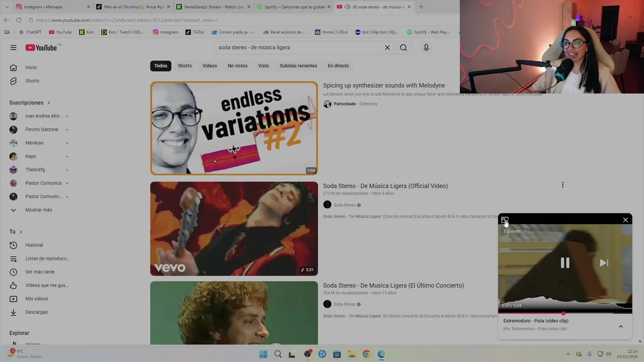Click the browser address bar URL

click(x=127, y=20)
